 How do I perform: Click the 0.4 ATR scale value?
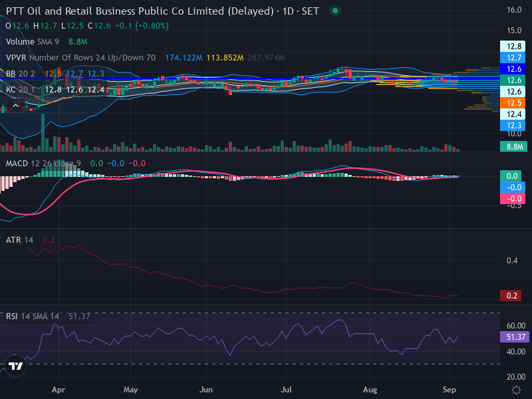tap(512, 261)
